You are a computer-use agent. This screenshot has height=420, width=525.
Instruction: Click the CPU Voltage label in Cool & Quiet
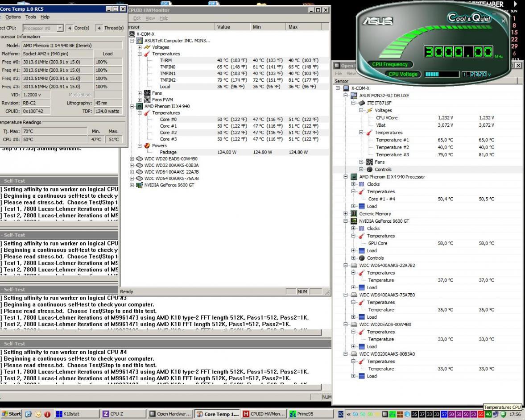coord(403,74)
